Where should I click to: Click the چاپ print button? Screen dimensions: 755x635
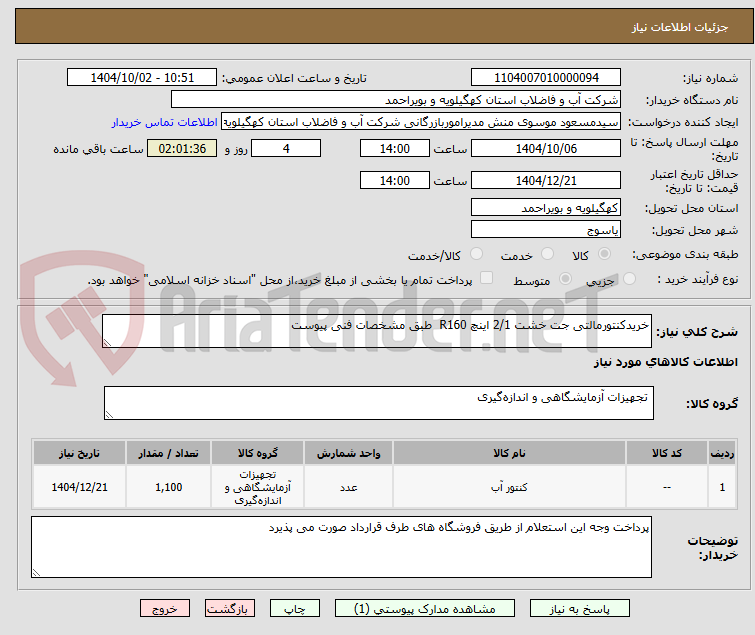coord(295,609)
